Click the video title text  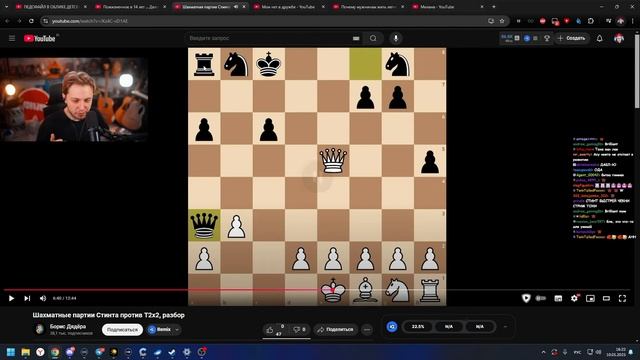click(x=109, y=315)
